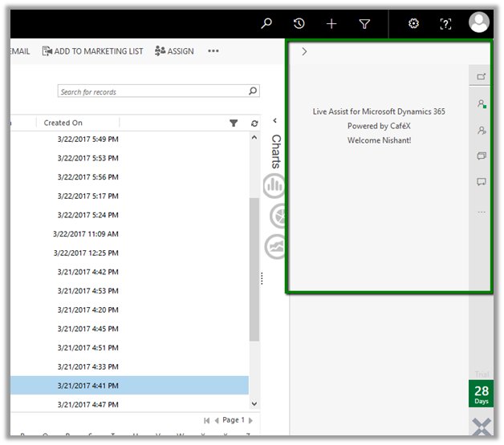The height and width of the screenshot is (445, 504).
Task: Open the search icon in top bar
Action: [x=267, y=24]
